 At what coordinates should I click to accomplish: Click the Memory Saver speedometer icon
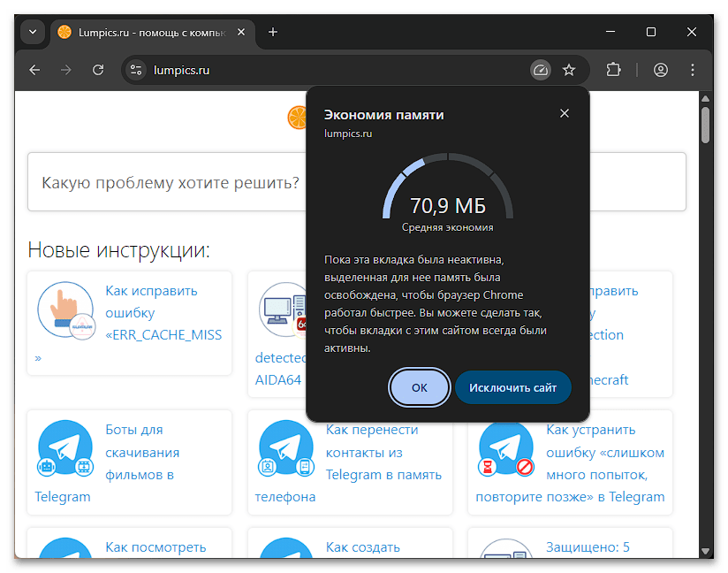tap(540, 70)
